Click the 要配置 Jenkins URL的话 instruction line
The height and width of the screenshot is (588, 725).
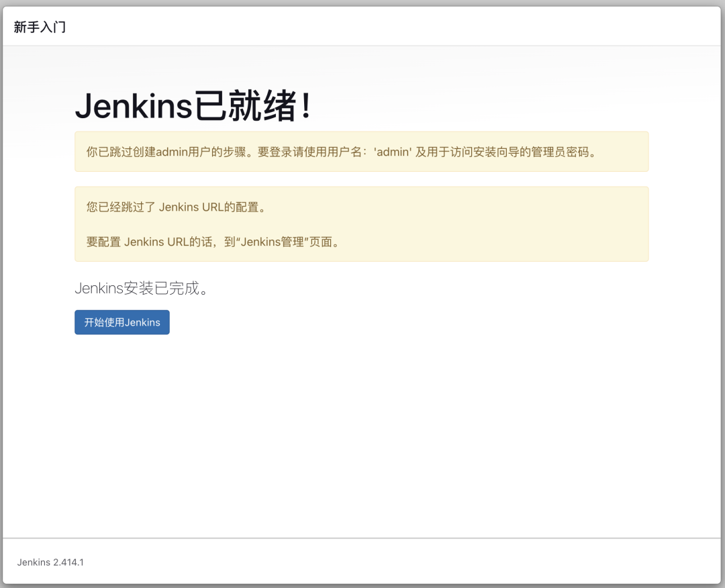[x=213, y=242]
